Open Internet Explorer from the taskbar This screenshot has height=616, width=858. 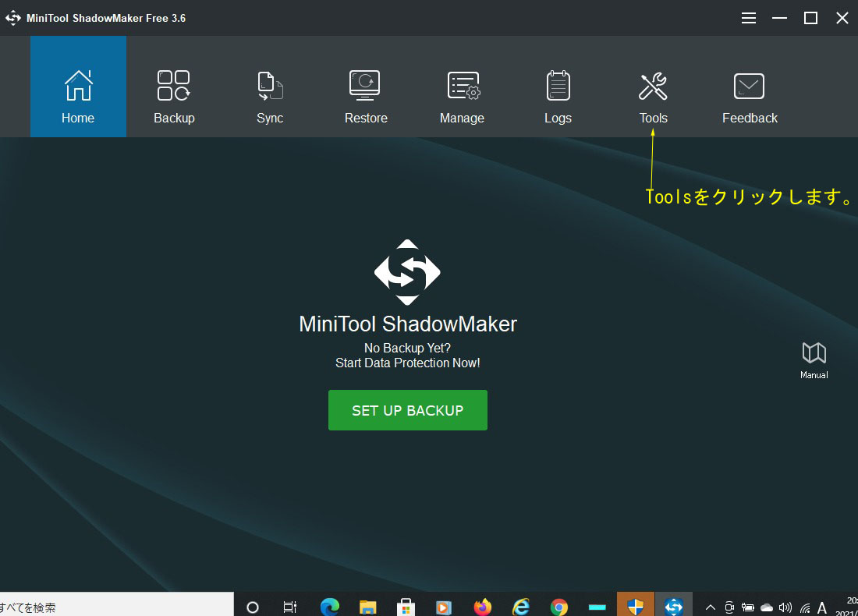(x=520, y=607)
